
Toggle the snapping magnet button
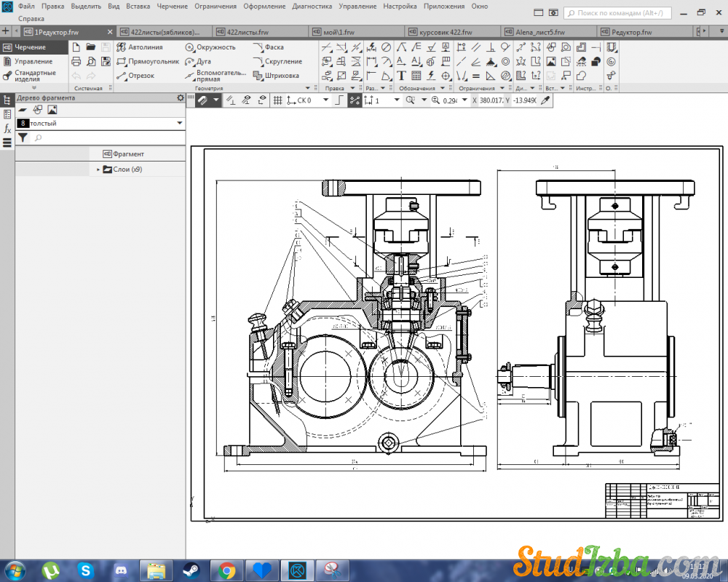[x=202, y=100]
